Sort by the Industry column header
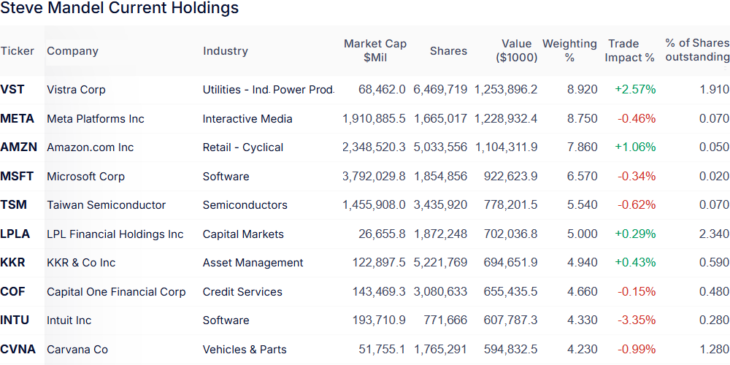Image resolution: width=730 pixels, height=365 pixels. pos(225,51)
